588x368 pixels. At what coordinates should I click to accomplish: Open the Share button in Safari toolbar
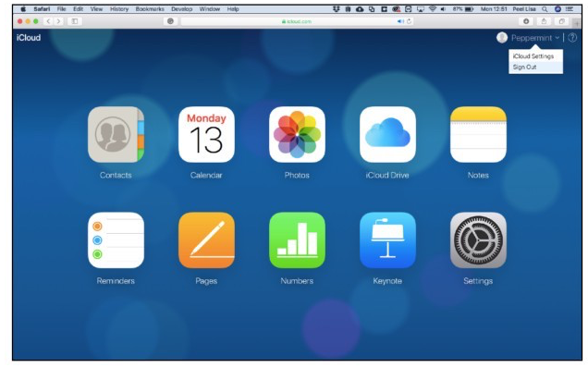pyautogui.click(x=544, y=21)
